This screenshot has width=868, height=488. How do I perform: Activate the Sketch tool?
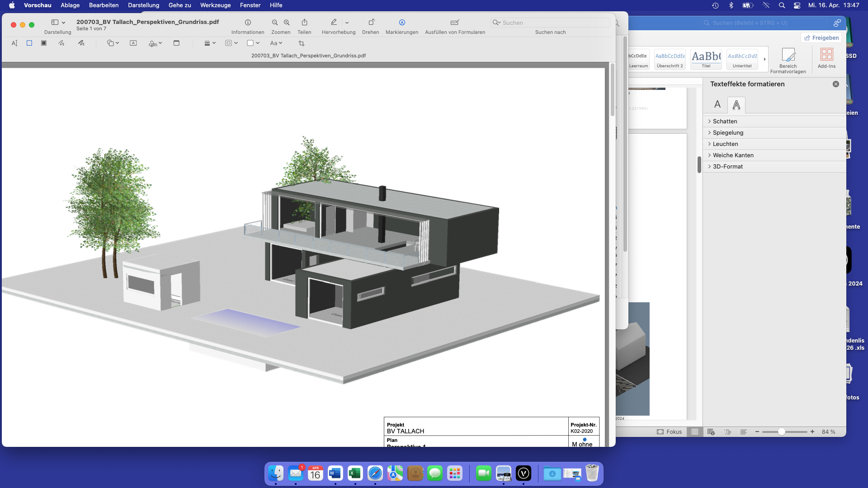point(61,43)
